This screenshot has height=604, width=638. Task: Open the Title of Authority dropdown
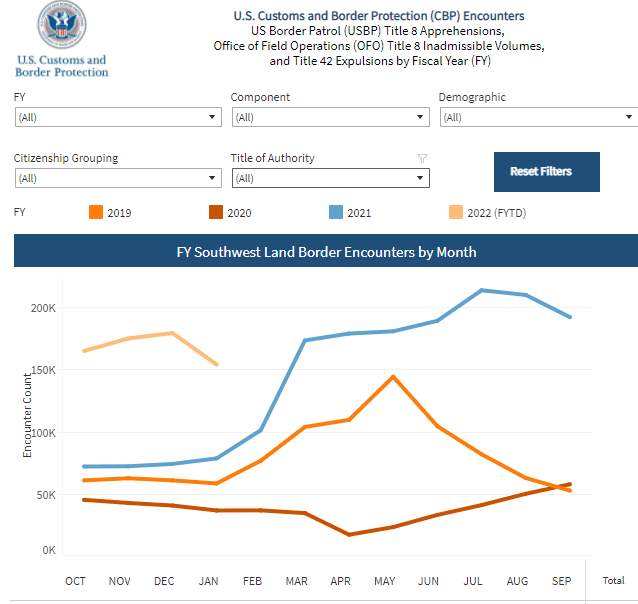tap(330, 178)
